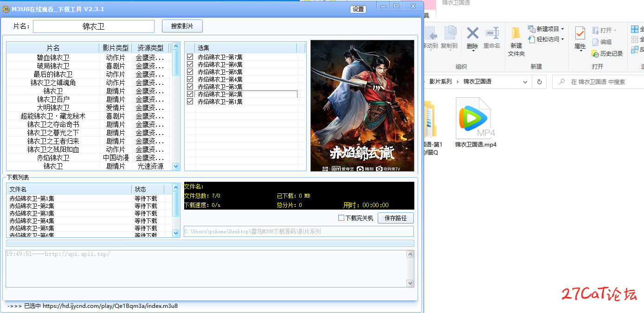Click the 保存路径 button
Viewport: 644px width, 313px height.
(396, 218)
